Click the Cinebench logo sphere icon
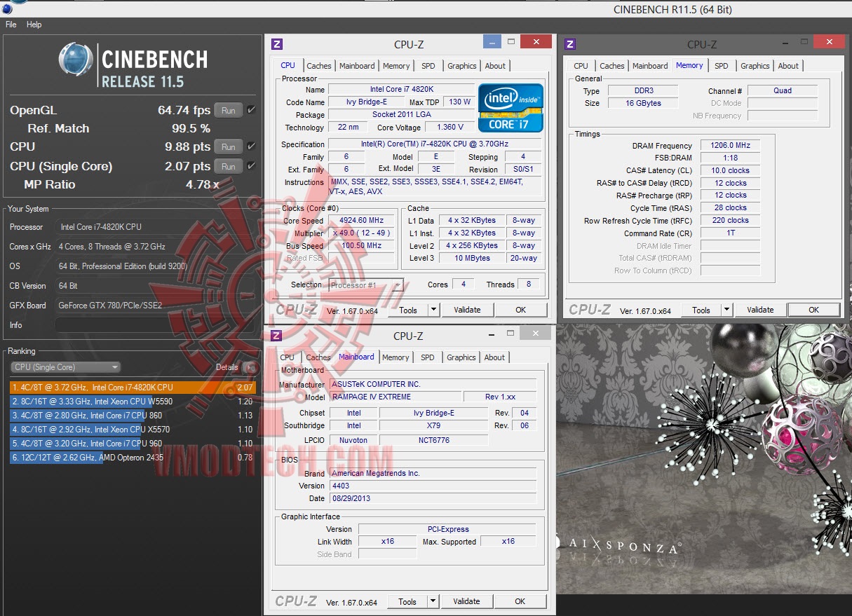852x616 pixels. [x=76, y=60]
